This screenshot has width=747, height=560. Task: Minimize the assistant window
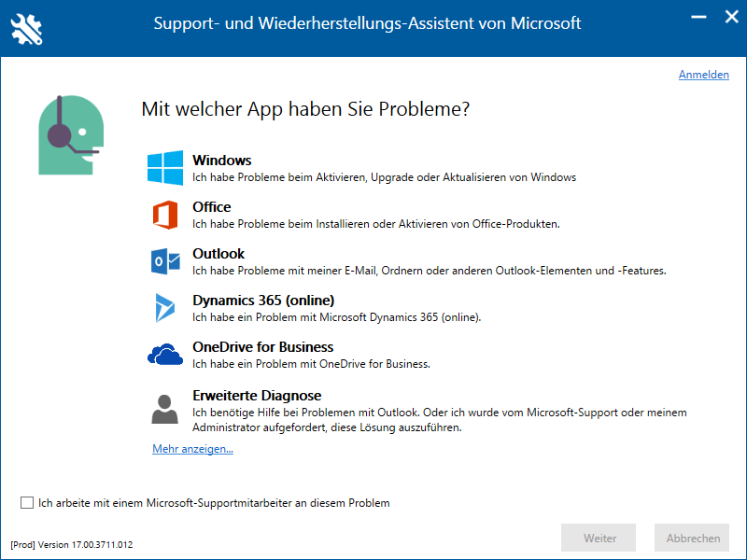pyautogui.click(x=696, y=17)
